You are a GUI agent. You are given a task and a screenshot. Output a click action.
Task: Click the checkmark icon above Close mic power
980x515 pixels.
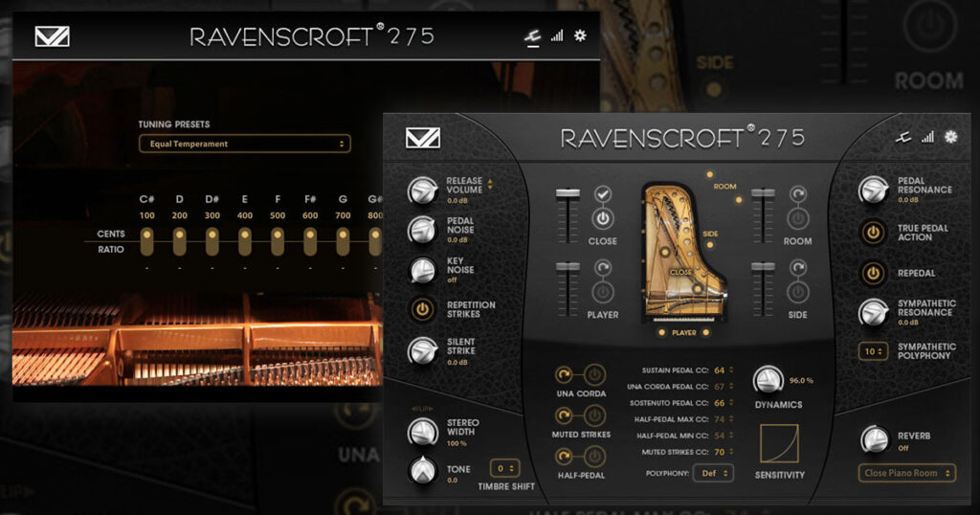(603, 195)
